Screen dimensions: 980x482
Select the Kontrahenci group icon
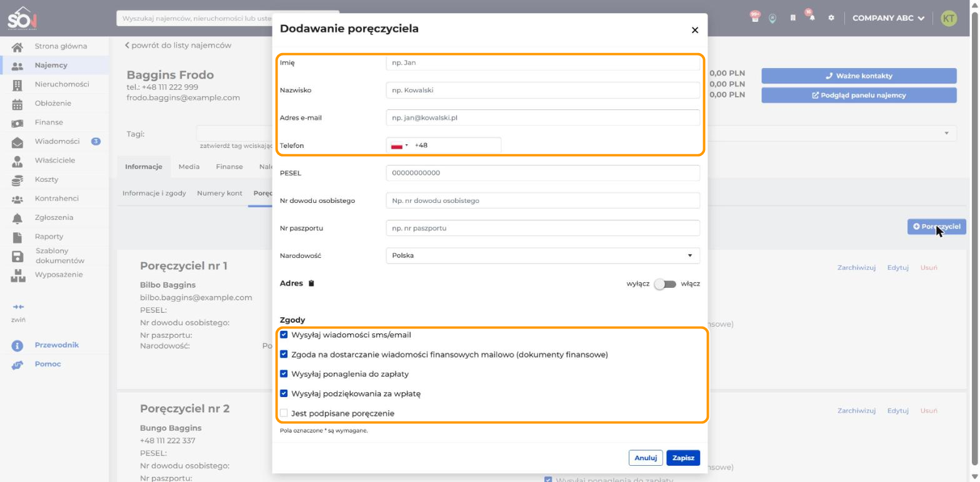point(18,199)
